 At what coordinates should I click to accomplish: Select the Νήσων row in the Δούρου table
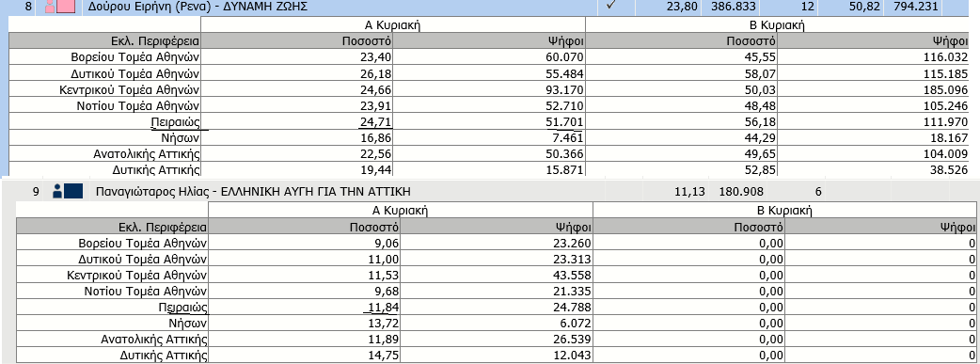[490, 137]
